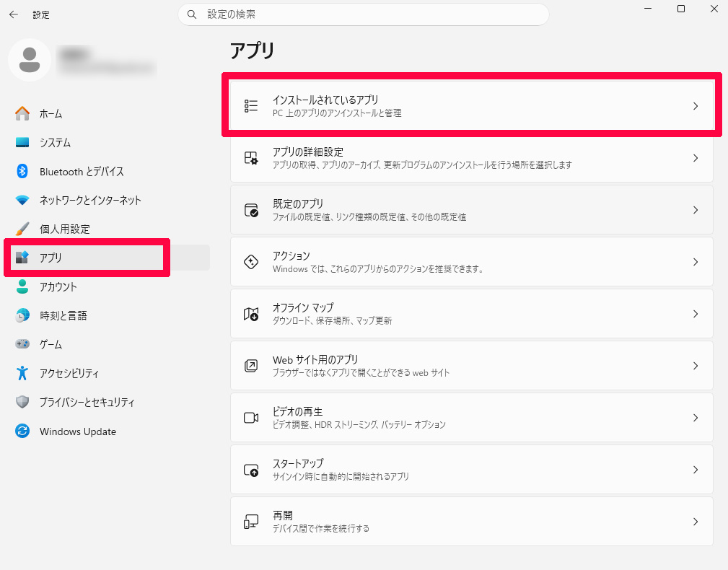Switch to アカウント settings category
The height and width of the screenshot is (570, 728).
click(58, 287)
